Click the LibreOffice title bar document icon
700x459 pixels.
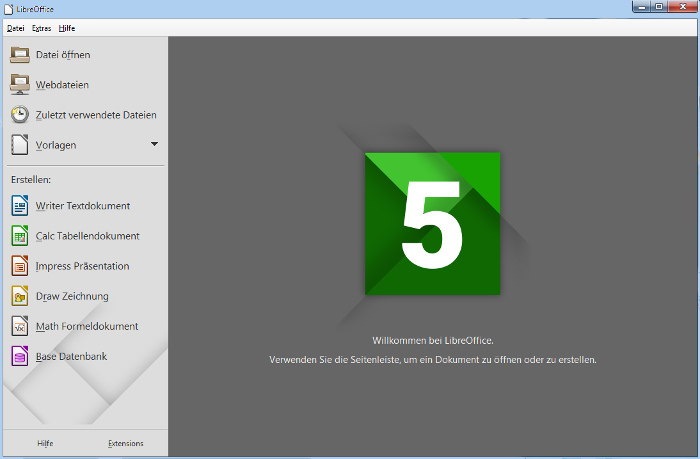[x=9, y=9]
